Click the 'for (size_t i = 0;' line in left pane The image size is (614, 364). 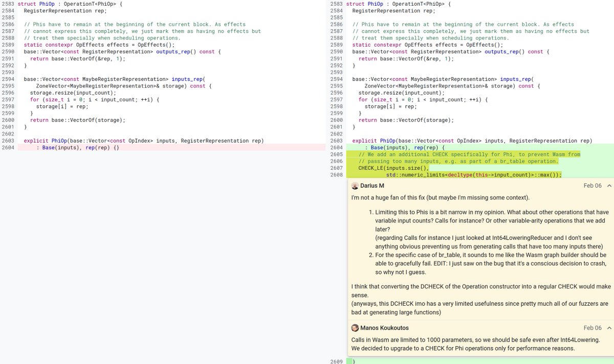coord(95,99)
